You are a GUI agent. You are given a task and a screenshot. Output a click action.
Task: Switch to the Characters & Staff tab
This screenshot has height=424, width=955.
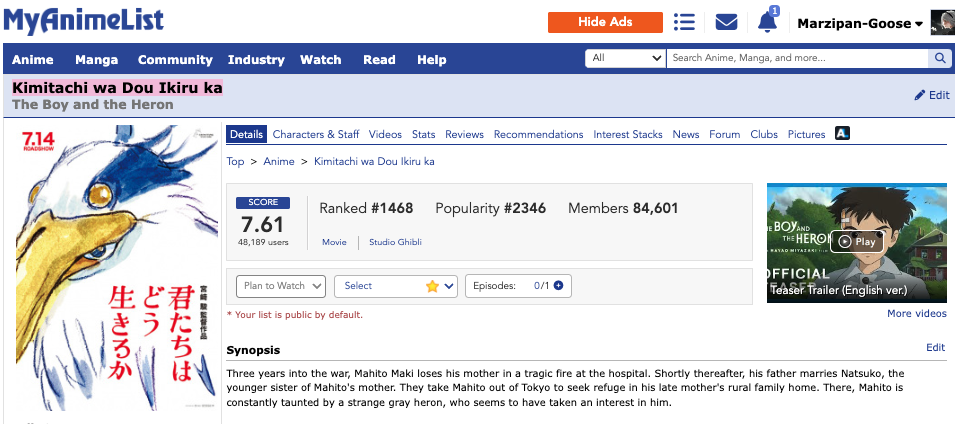316,134
